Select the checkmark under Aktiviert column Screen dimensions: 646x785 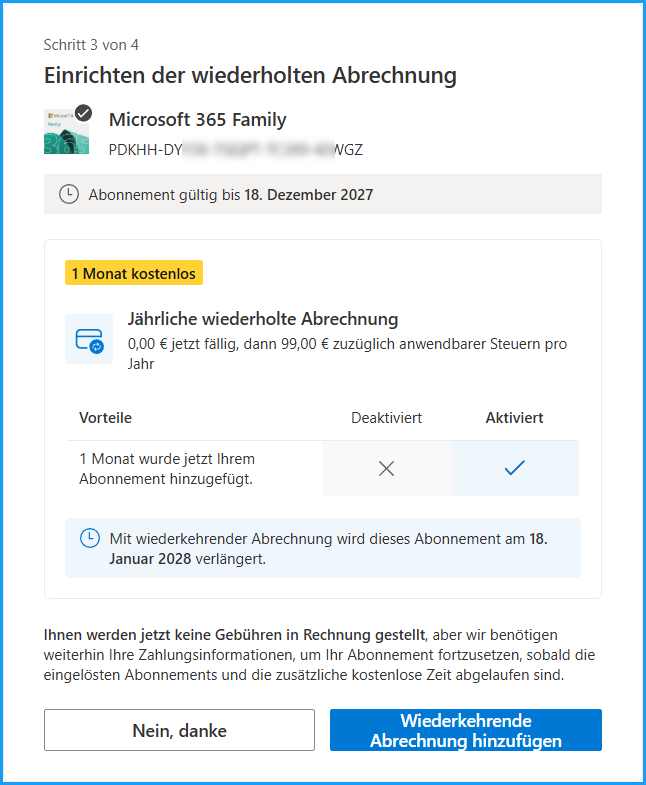tap(515, 468)
